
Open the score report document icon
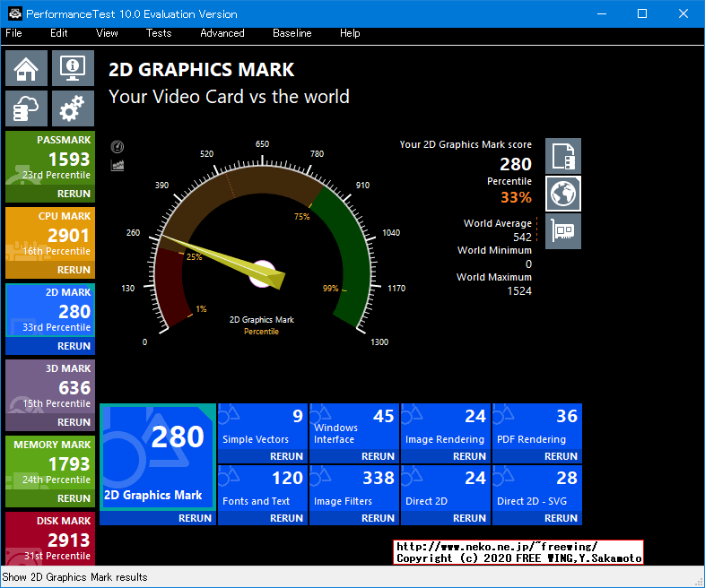pos(563,156)
